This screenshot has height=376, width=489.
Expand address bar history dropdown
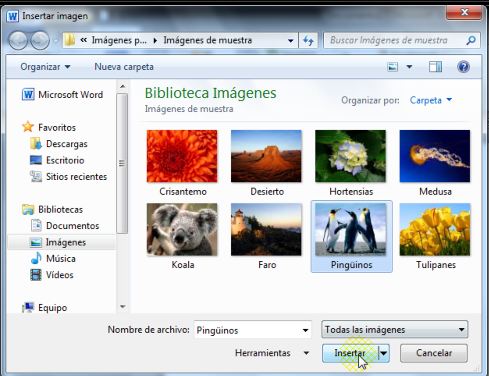(x=291, y=41)
